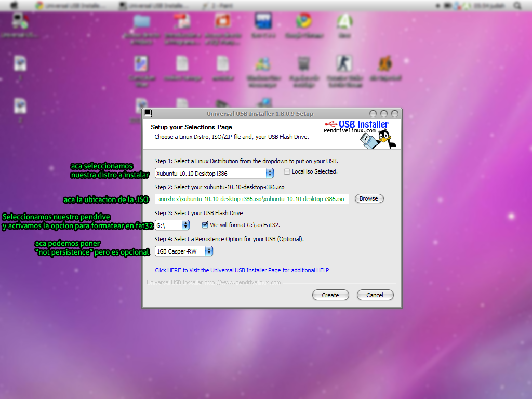Open the Spotlight magnifier in the menu bar

pos(517,5)
